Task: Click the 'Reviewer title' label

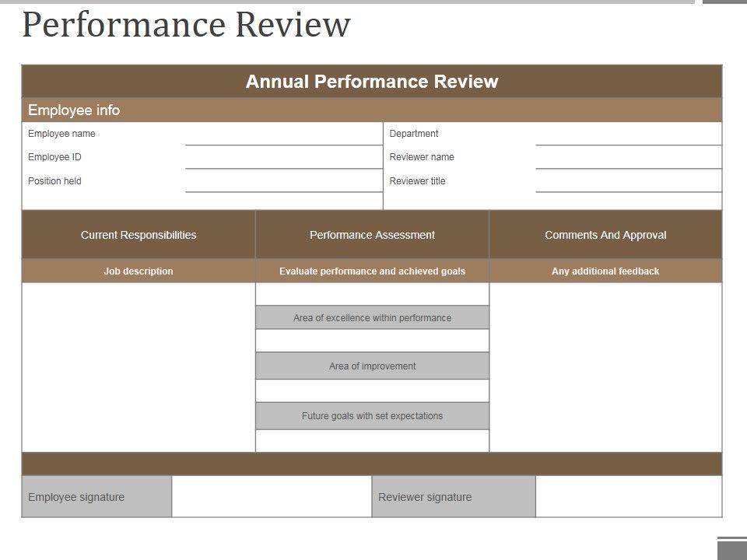Action: pyautogui.click(x=417, y=181)
